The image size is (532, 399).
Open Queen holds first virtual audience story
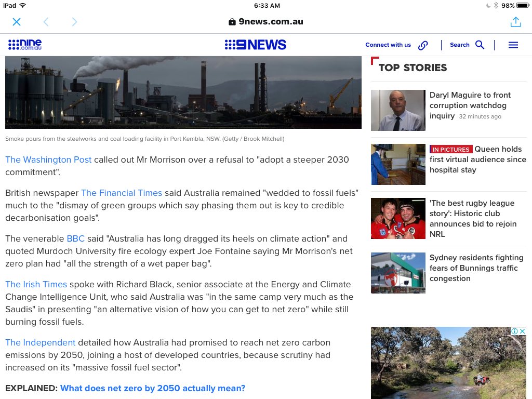click(x=478, y=159)
